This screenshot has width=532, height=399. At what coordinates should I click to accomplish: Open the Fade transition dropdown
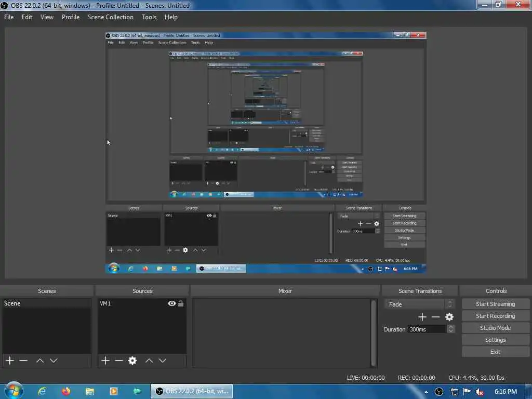(x=419, y=304)
